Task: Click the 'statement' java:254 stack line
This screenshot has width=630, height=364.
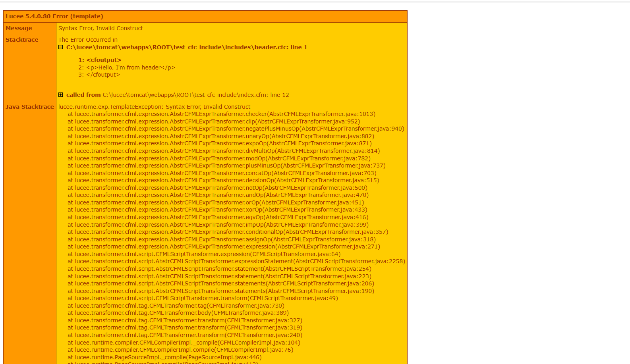Action: [x=219, y=269]
